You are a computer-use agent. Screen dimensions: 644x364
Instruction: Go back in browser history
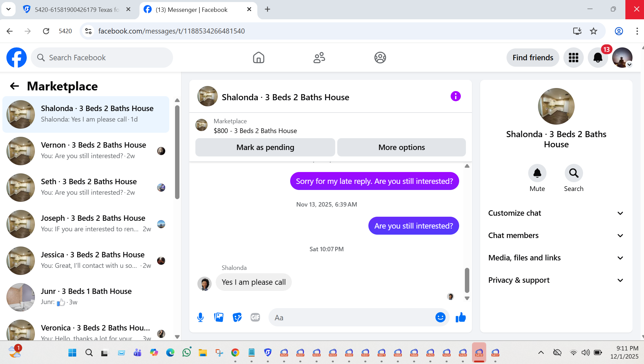click(x=9, y=31)
